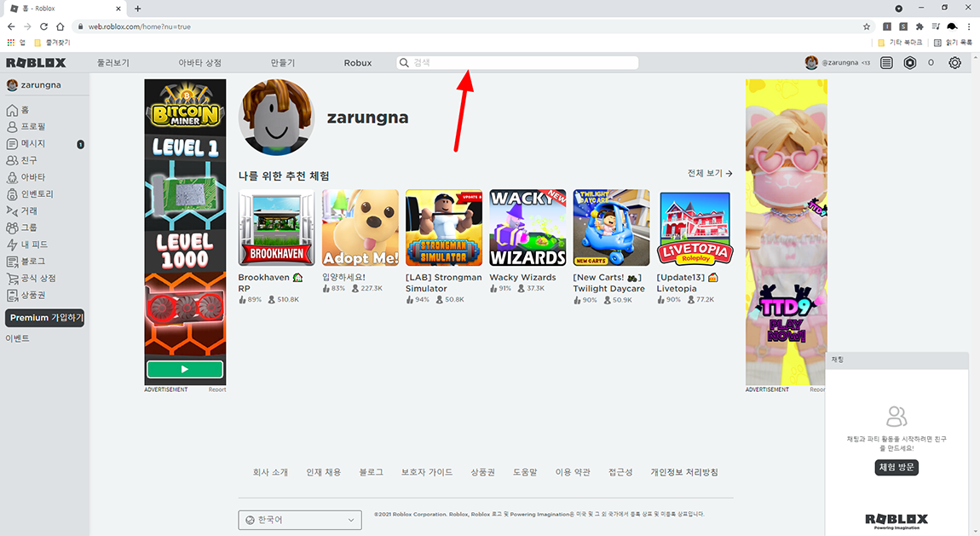Open the 보호자 가이드 footer link

tap(427, 472)
